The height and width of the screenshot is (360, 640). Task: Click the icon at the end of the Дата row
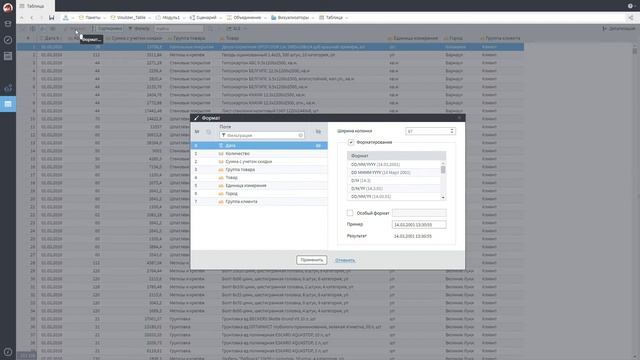318,145
